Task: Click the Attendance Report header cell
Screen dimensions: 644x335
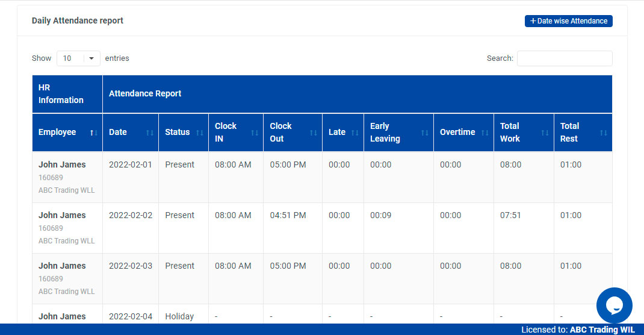Action: [145, 93]
